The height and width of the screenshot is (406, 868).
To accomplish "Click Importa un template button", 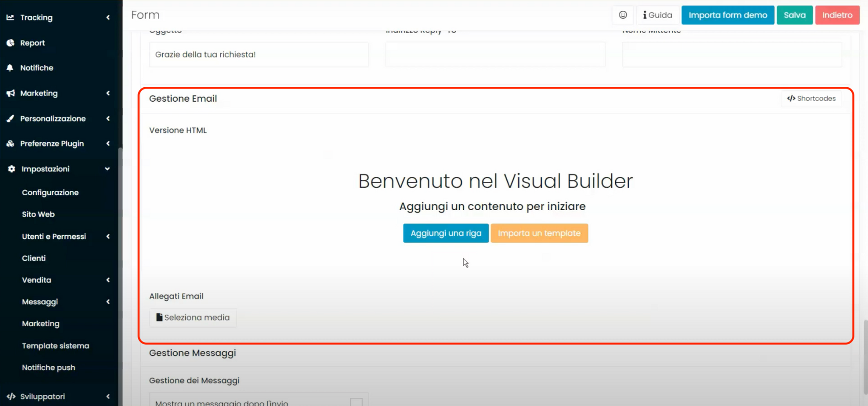I will pos(539,233).
